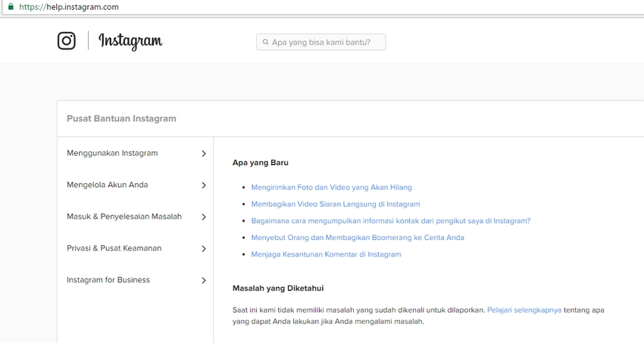Open Membagikan Video Siaran Langsung link
Screen dimensions: 644x343
pos(335,204)
